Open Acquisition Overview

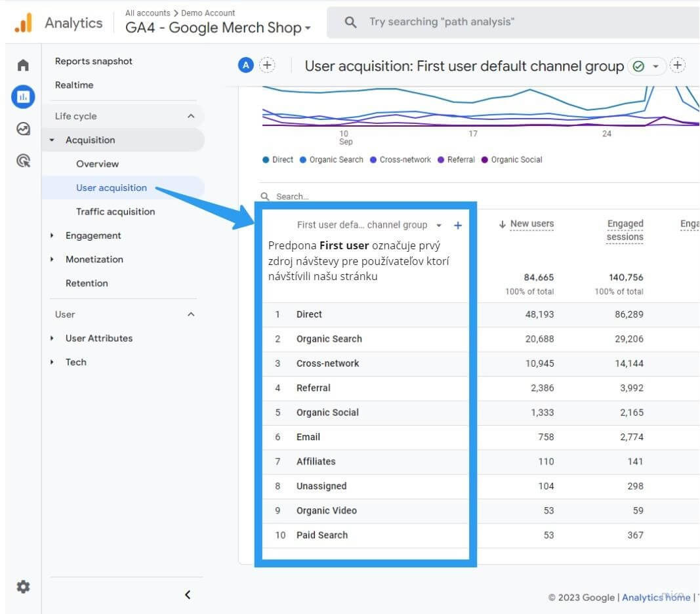coord(97,164)
